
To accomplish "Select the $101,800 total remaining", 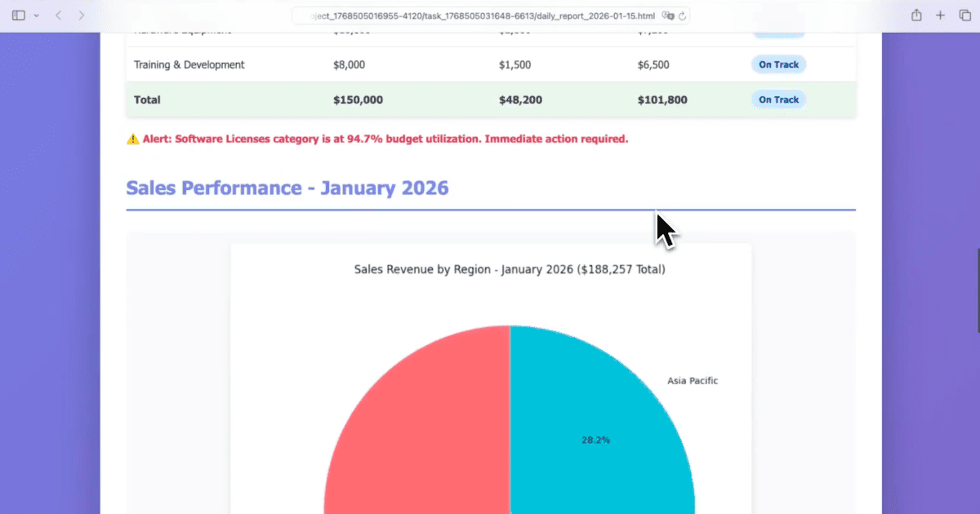I will (x=662, y=100).
